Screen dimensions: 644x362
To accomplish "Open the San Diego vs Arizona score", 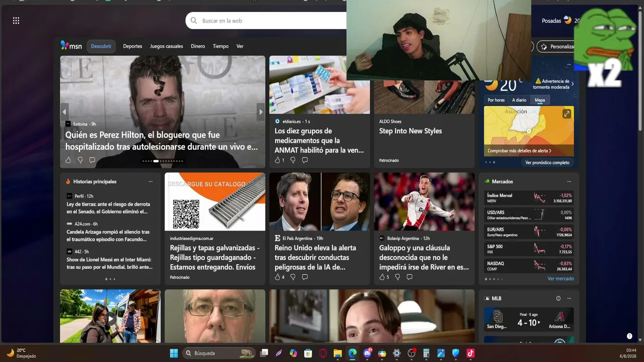I will point(529,320).
